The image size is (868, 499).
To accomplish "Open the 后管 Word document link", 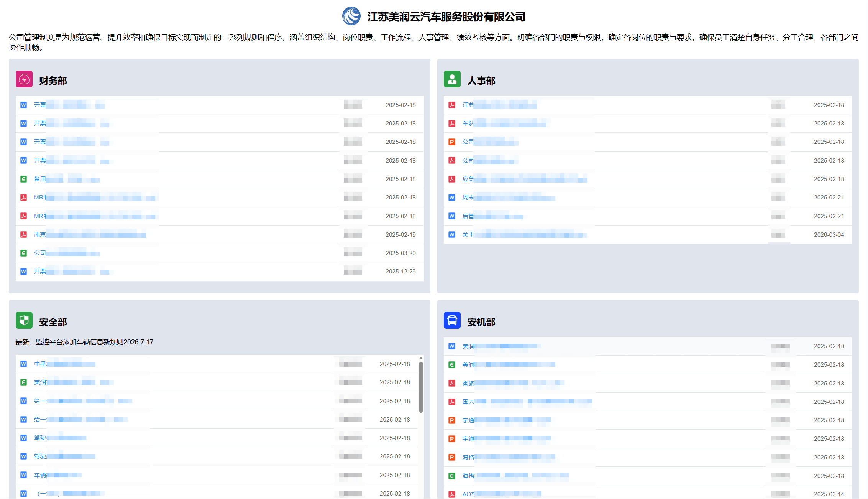I will pos(492,216).
